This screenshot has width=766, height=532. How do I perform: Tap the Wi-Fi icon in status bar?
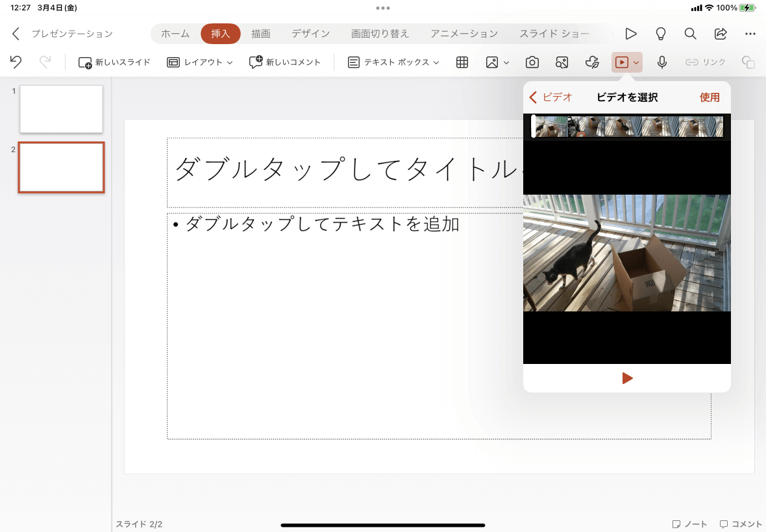[x=709, y=8]
